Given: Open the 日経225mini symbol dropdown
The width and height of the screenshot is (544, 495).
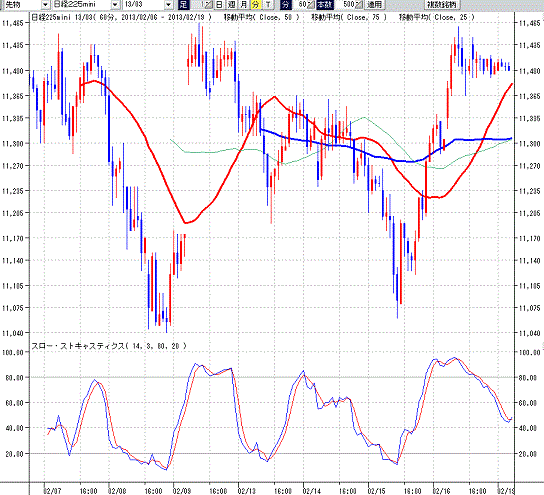Looking at the screenshot, I should tap(116, 5).
